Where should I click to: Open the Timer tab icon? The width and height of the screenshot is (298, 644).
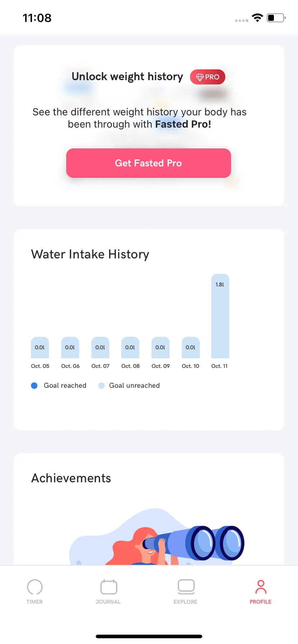[x=35, y=587]
